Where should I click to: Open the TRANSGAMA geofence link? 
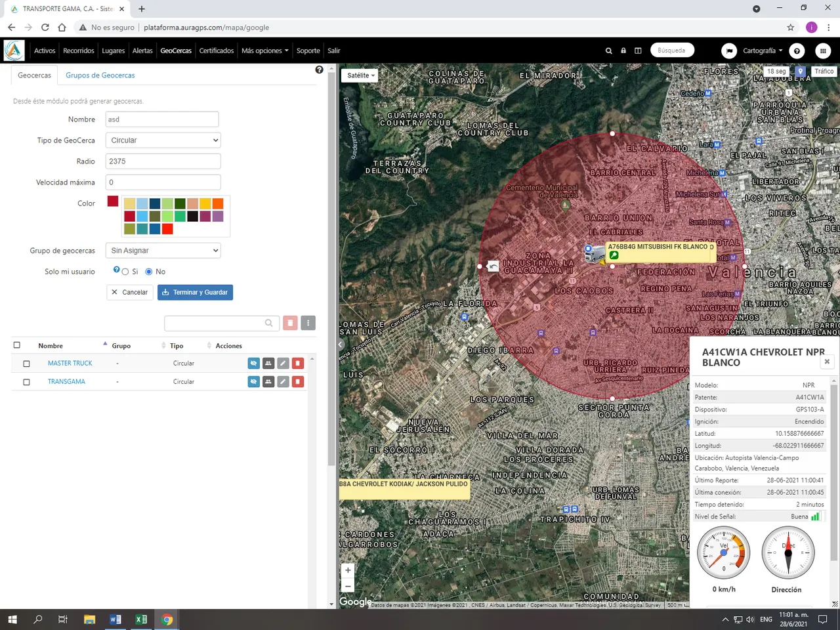pyautogui.click(x=66, y=381)
